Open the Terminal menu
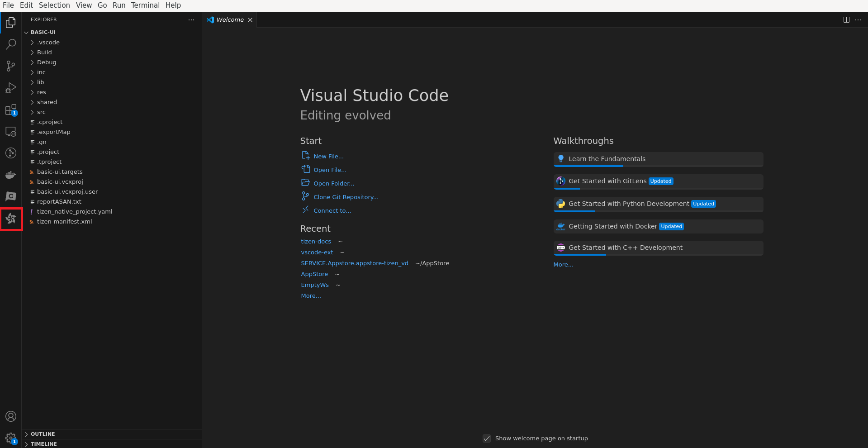Image resolution: width=868 pixels, height=448 pixels. [x=145, y=5]
